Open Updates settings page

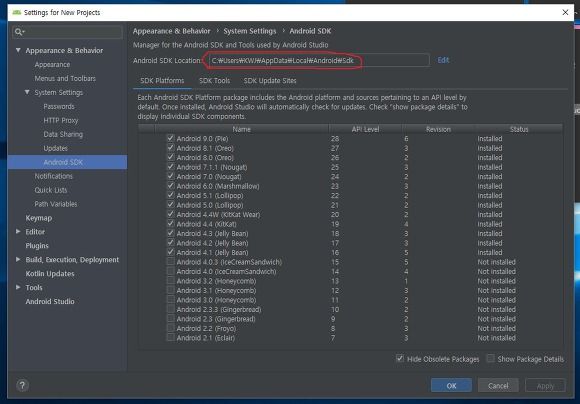point(55,148)
